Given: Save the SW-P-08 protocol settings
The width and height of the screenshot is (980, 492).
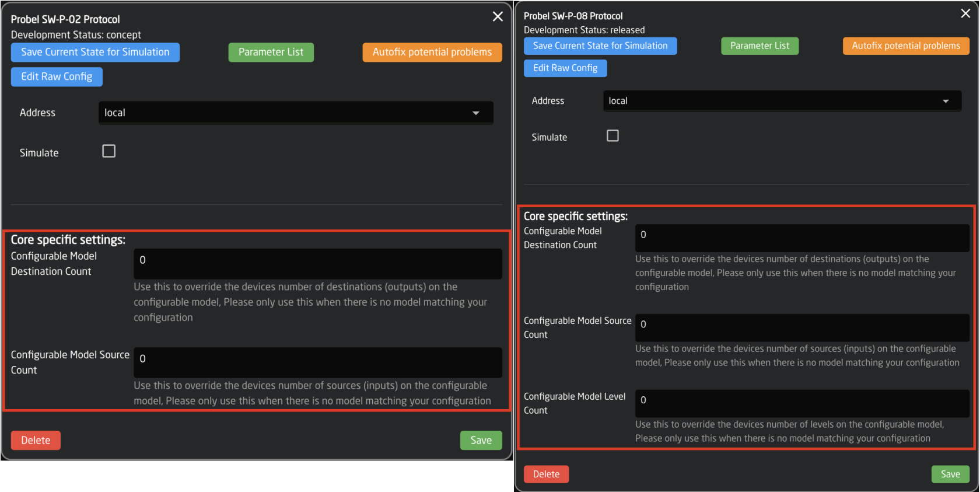Looking at the screenshot, I should pyautogui.click(x=950, y=474).
